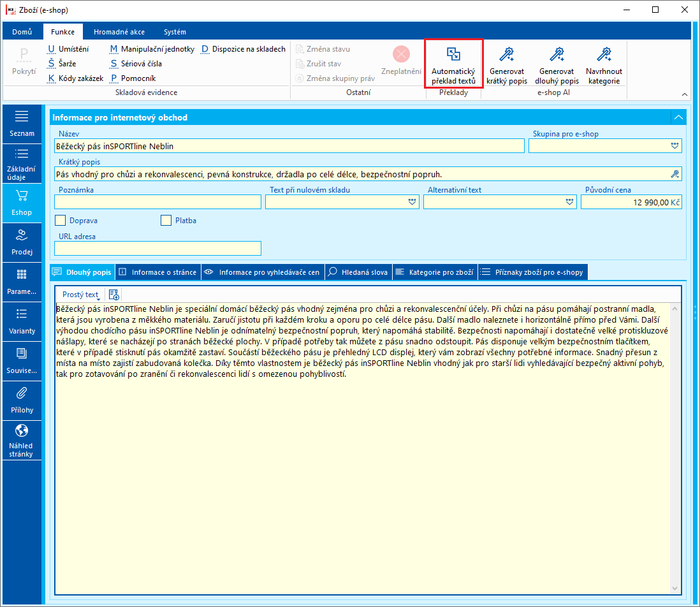Go to Základní údaje sidebar section
This screenshot has width=700, height=607.
[x=22, y=164]
